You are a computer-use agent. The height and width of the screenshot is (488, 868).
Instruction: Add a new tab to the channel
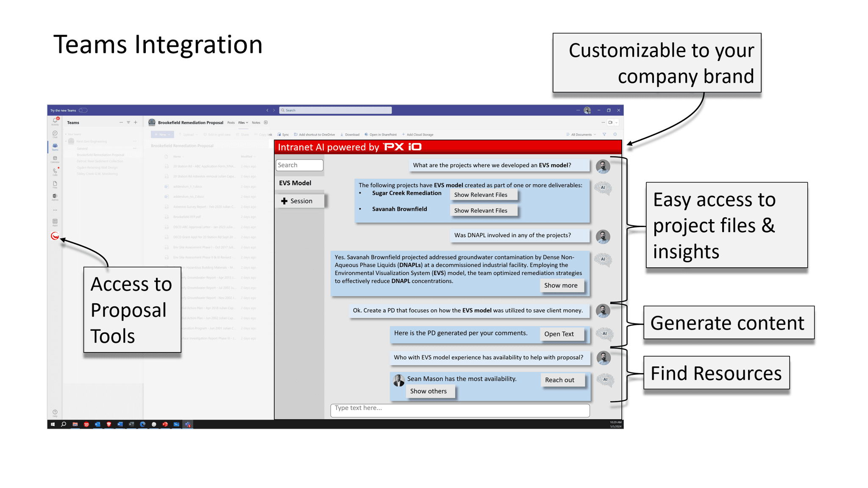pyautogui.click(x=266, y=122)
